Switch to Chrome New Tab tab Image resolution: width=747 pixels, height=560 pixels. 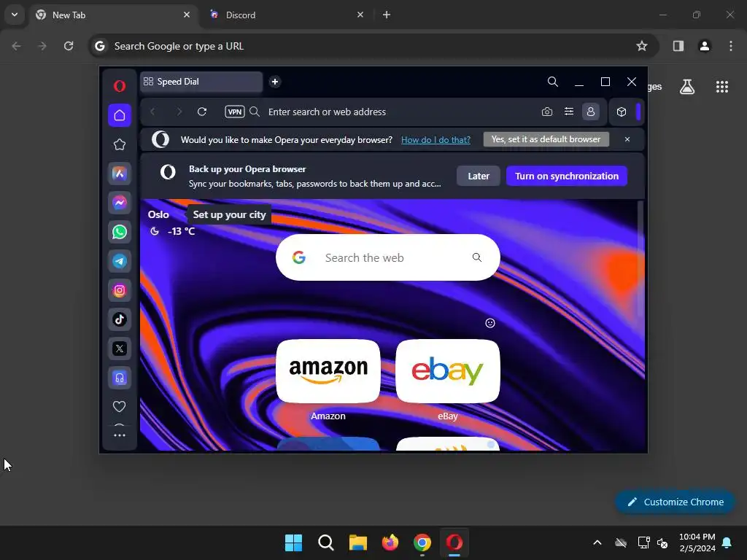coord(113,15)
